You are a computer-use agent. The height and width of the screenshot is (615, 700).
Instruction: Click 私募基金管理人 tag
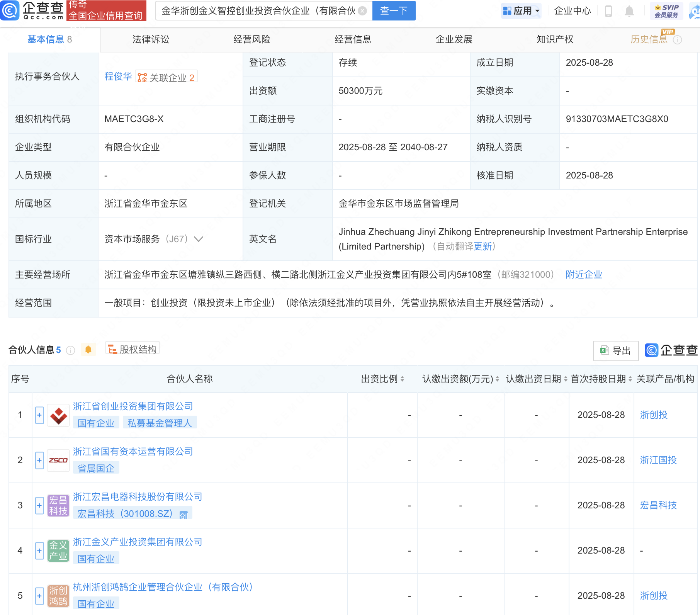point(160,423)
